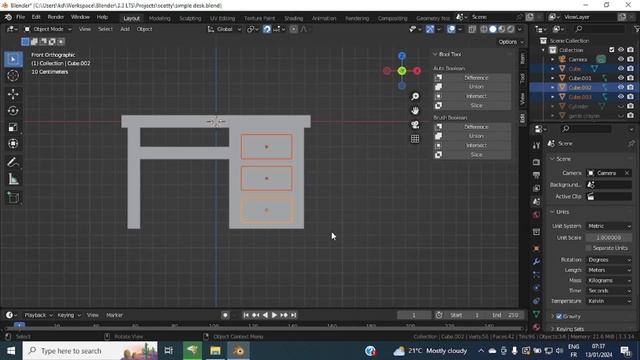
Task: Open the Physics properties tab
Action: click(536, 288)
